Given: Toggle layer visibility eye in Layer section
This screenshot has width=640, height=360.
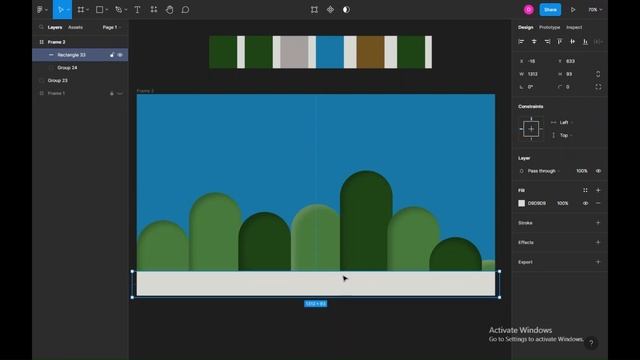Looking at the screenshot, I should 598,171.
